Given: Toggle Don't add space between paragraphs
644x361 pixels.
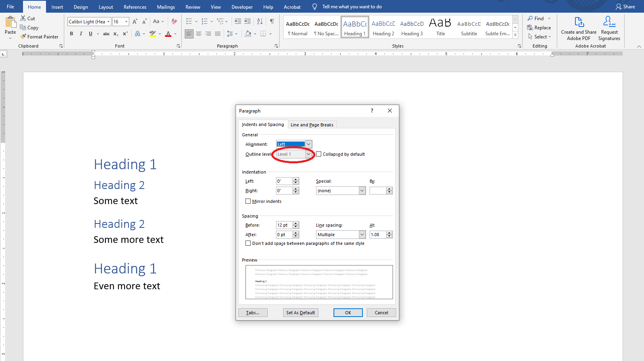Looking at the screenshot, I should pyautogui.click(x=248, y=243).
